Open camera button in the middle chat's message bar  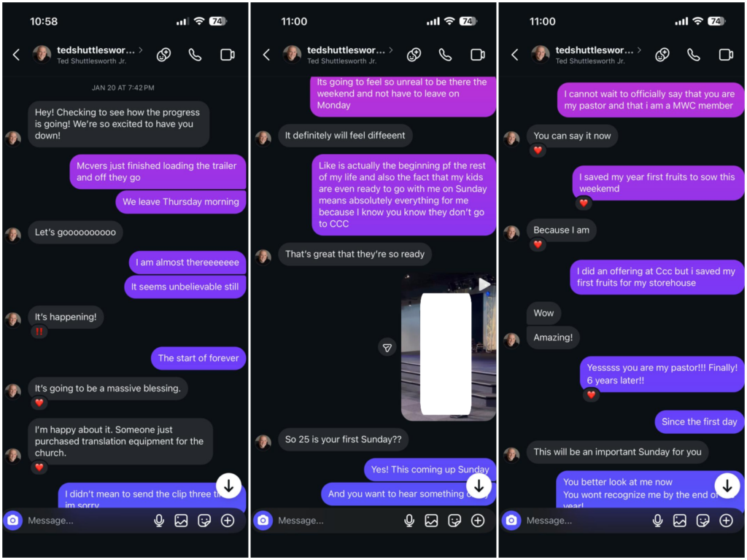click(x=263, y=521)
